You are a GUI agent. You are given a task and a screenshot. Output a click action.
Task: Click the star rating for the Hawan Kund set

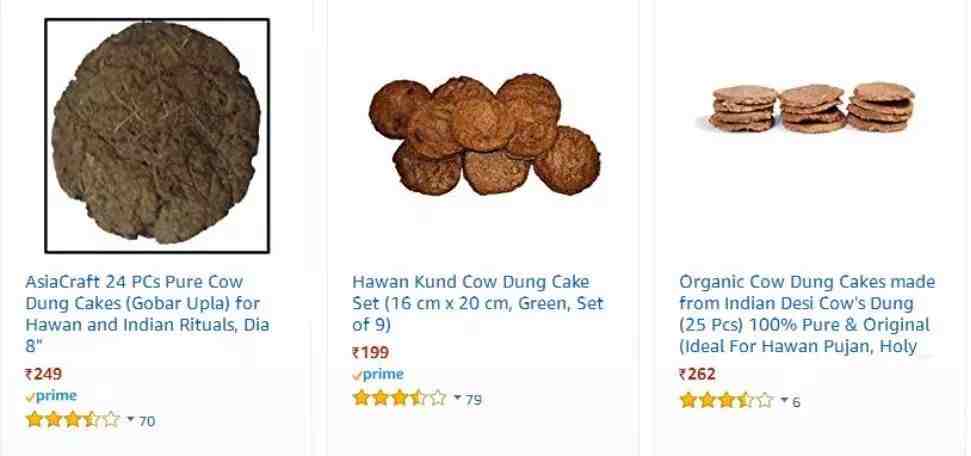point(400,398)
